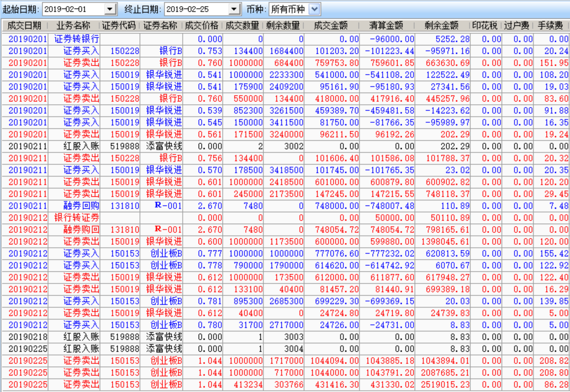Select transaction amount 759753.80

336,63
